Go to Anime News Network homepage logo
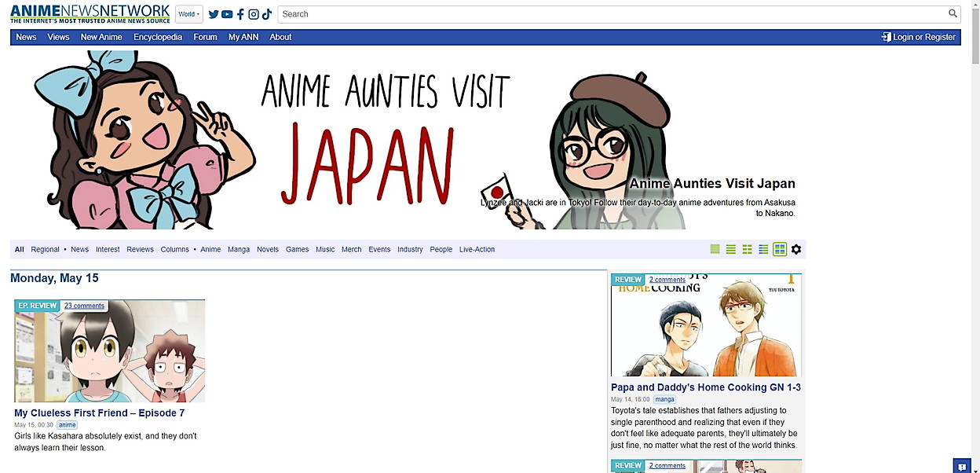This screenshot has height=473, width=980. (90, 13)
